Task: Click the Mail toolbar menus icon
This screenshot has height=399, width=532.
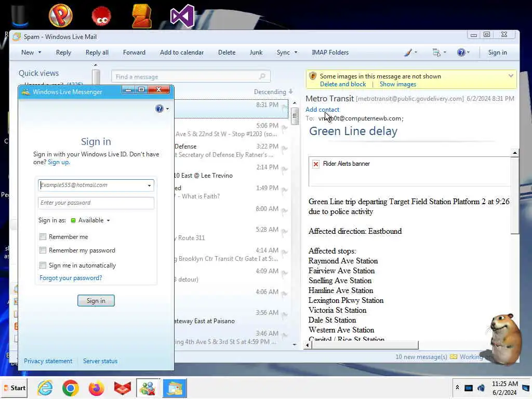Action: click(x=436, y=52)
